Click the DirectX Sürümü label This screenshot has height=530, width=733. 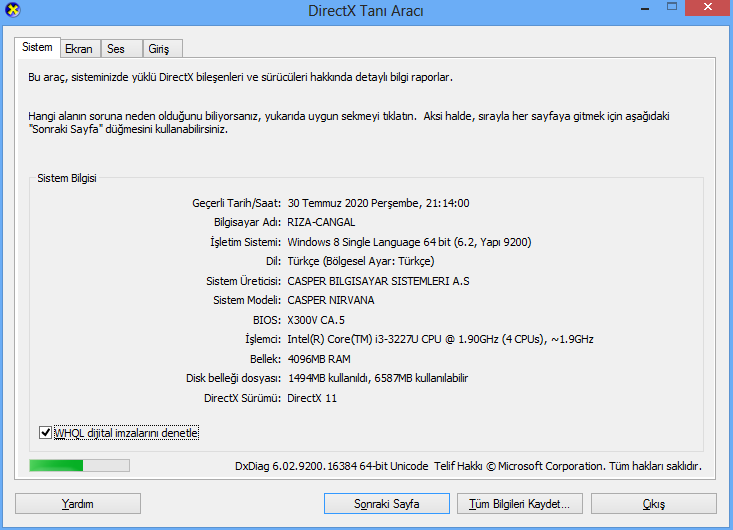tap(242, 398)
